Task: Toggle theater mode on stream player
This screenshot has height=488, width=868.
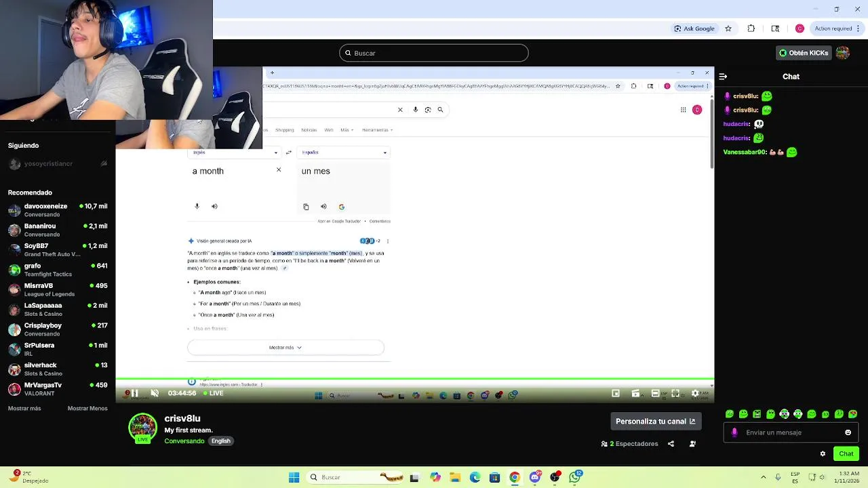Action: tap(655, 393)
